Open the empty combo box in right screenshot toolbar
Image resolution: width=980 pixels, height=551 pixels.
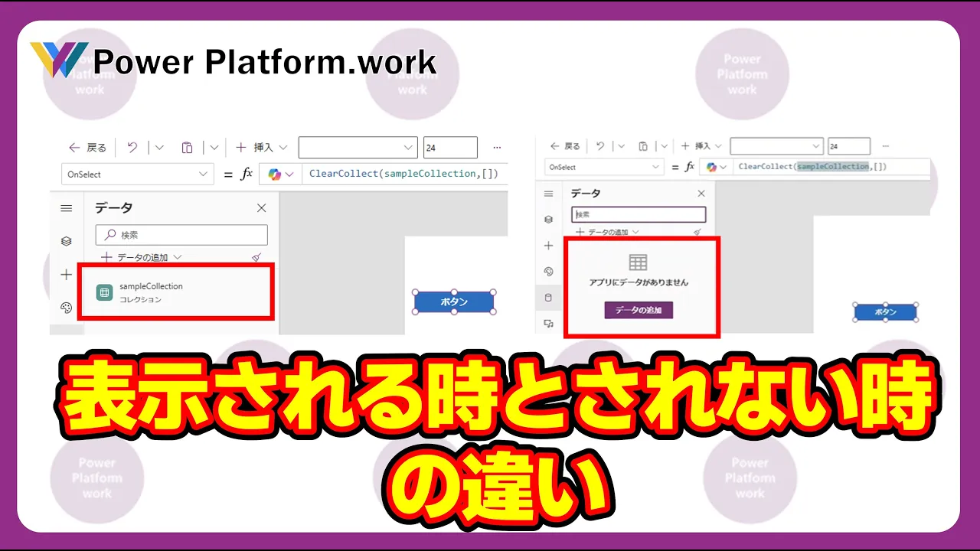[x=777, y=146]
